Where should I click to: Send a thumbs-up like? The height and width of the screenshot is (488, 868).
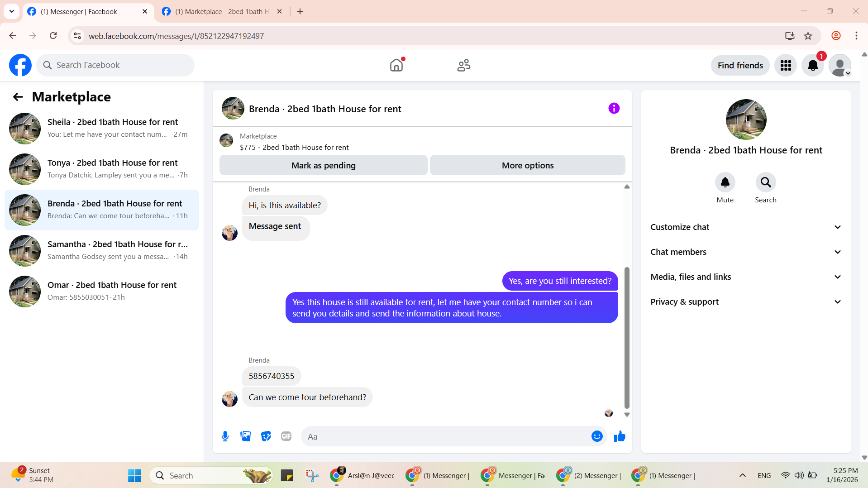tap(620, 436)
